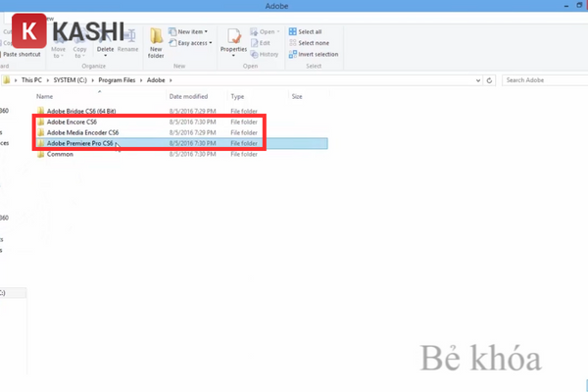The height and width of the screenshot is (392, 588).
Task: Click New item in ribbon
Action: coord(188,32)
